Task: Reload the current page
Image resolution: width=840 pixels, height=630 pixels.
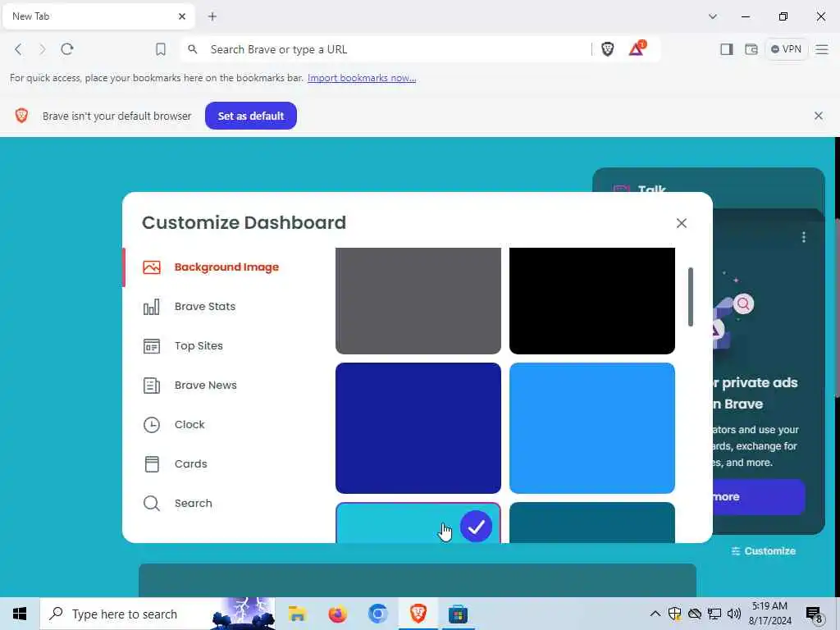Action: pyautogui.click(x=67, y=49)
